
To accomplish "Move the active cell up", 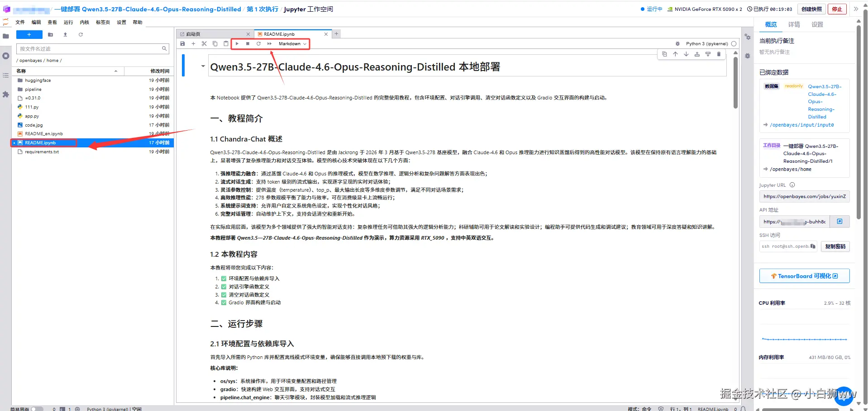I will (x=675, y=54).
